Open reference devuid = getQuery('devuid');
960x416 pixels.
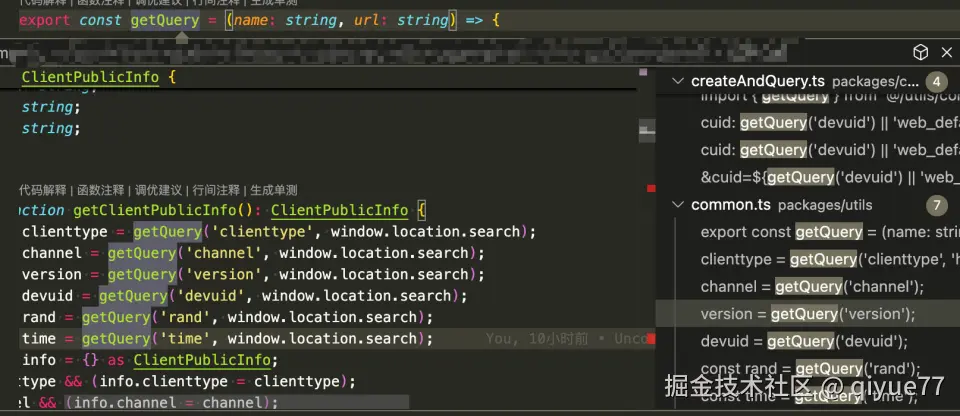(x=804, y=341)
